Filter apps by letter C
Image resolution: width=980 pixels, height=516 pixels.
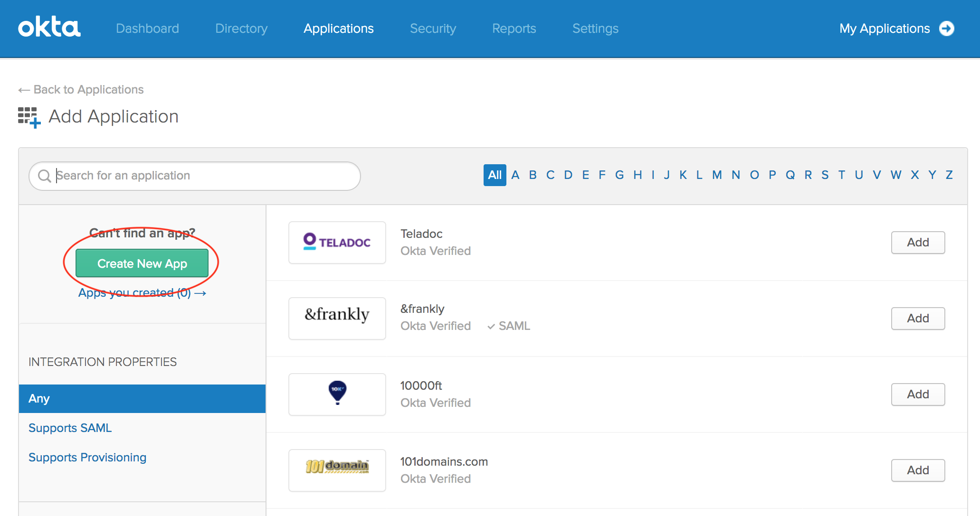[551, 175]
